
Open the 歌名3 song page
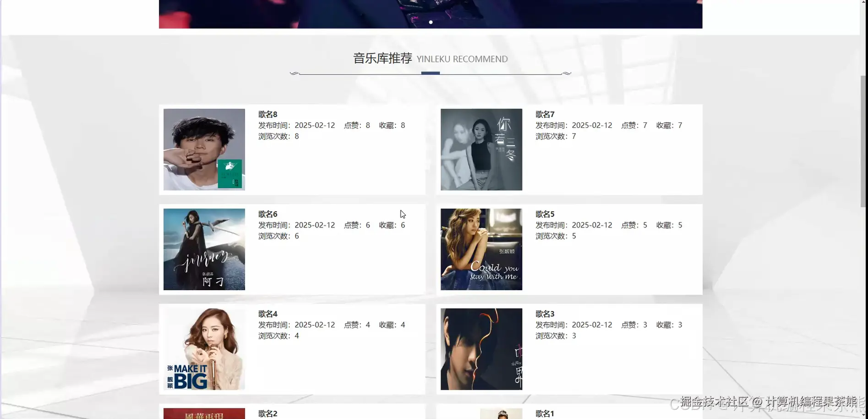point(544,314)
